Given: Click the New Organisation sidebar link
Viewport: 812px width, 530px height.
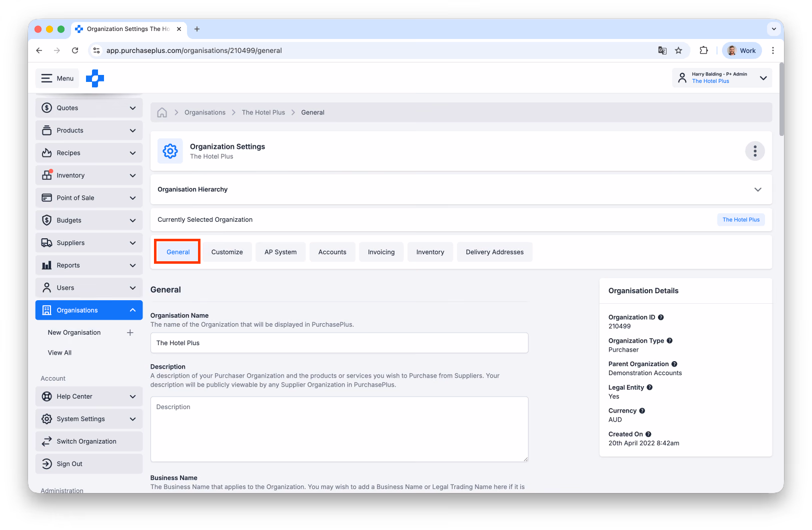Looking at the screenshot, I should pyautogui.click(x=74, y=333).
